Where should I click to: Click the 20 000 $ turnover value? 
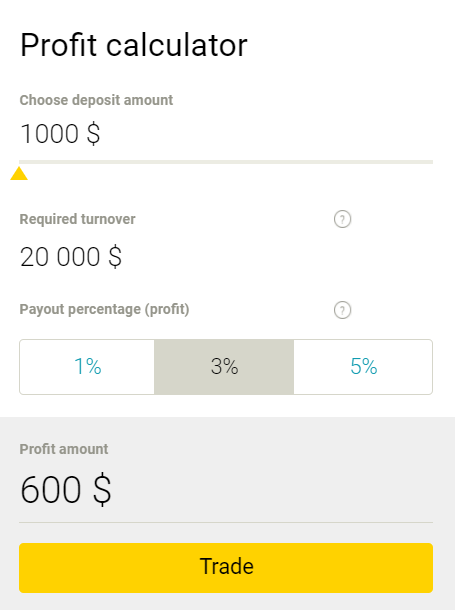pos(71,257)
